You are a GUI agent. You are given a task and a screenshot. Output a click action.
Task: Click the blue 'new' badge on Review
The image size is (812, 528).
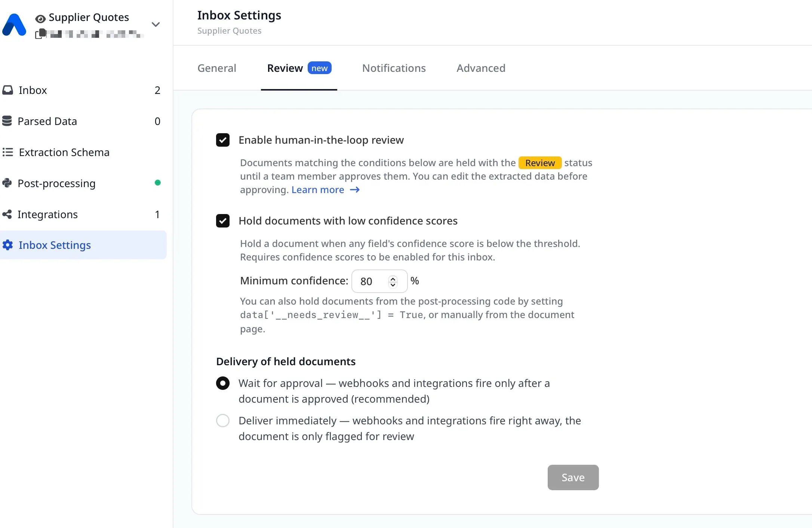click(320, 68)
